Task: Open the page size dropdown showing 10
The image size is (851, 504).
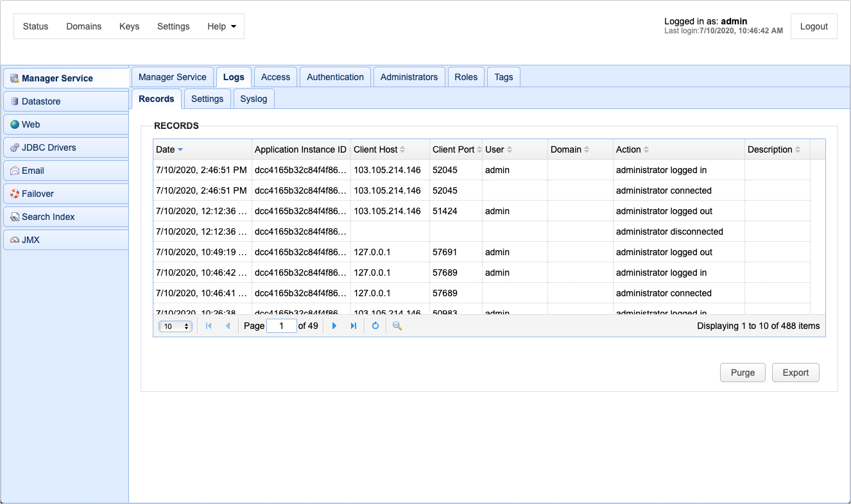Action: (x=176, y=326)
